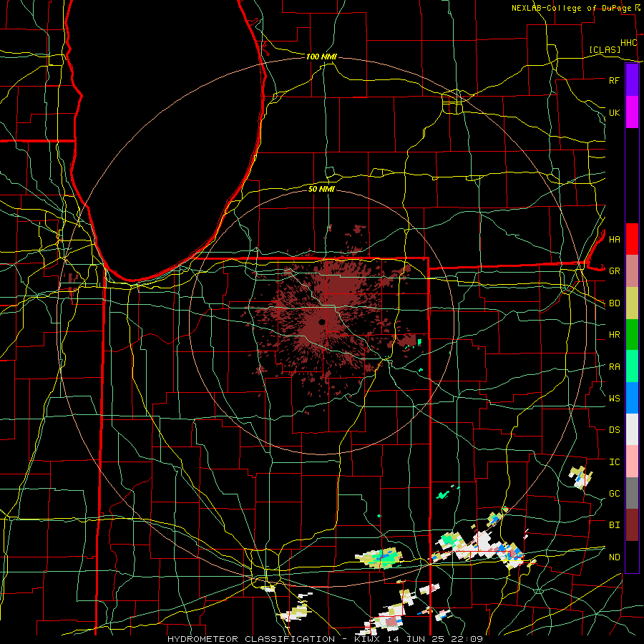The image size is (644, 644).
Task: Click the HA red legend swatch
Action: click(x=632, y=239)
